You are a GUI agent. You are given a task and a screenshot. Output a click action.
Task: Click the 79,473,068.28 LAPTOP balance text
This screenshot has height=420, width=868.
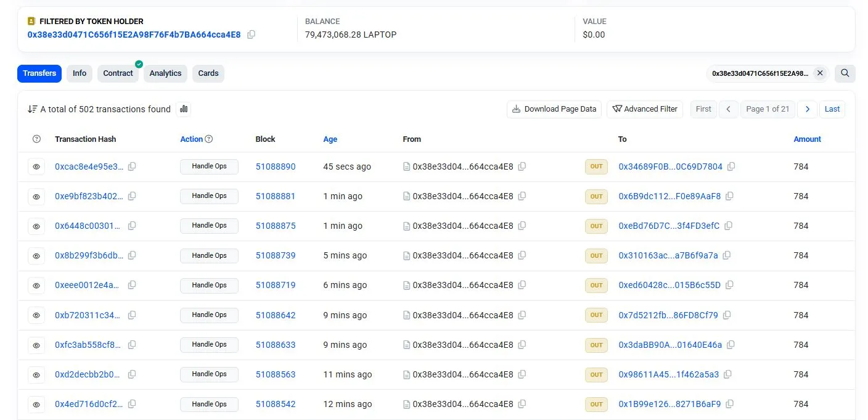pos(351,35)
